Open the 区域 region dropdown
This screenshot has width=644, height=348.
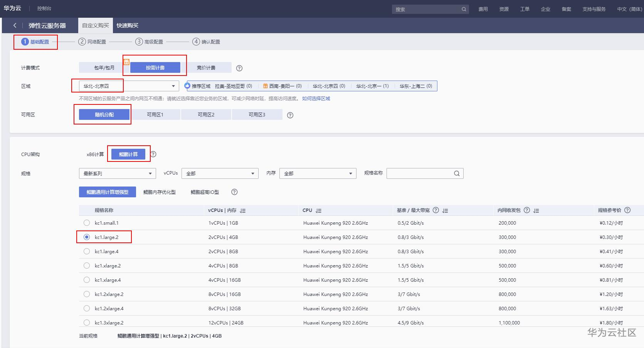coord(129,86)
